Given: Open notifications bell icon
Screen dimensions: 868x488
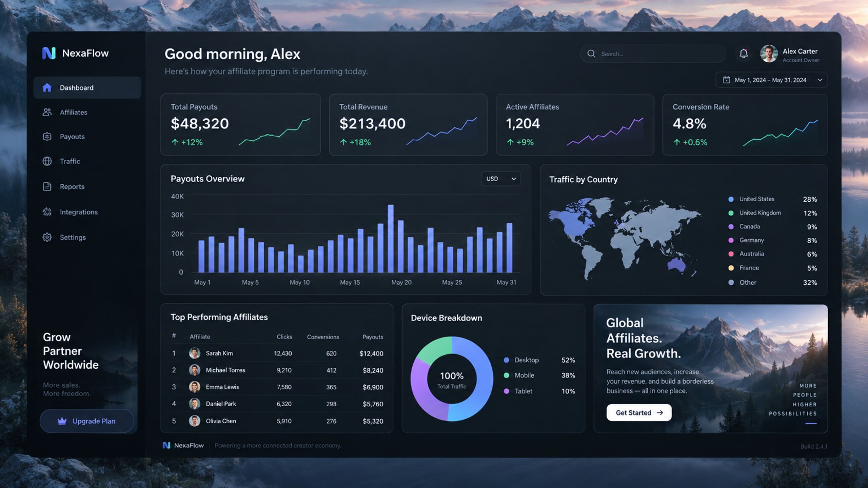Looking at the screenshot, I should pos(744,54).
